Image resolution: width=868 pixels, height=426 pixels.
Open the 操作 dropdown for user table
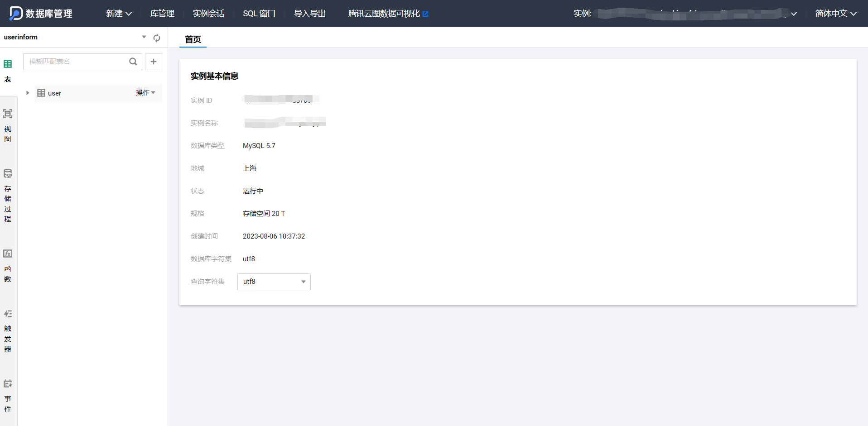145,93
